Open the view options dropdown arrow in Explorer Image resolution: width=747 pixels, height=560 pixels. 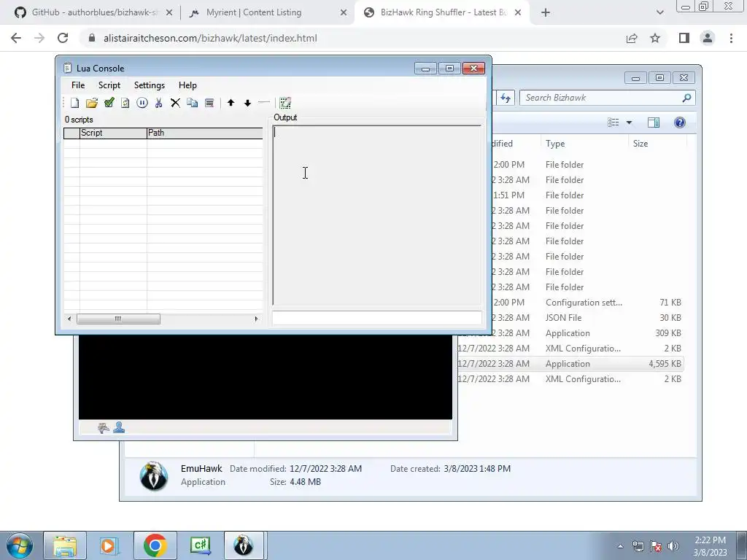click(x=629, y=122)
